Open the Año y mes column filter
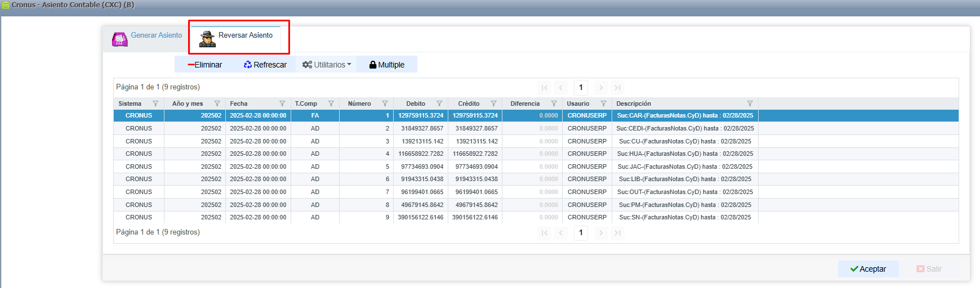 217,103
